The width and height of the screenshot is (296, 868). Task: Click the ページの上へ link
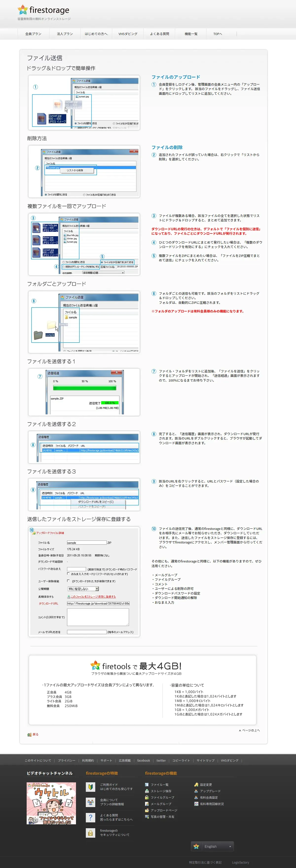[x=251, y=730]
